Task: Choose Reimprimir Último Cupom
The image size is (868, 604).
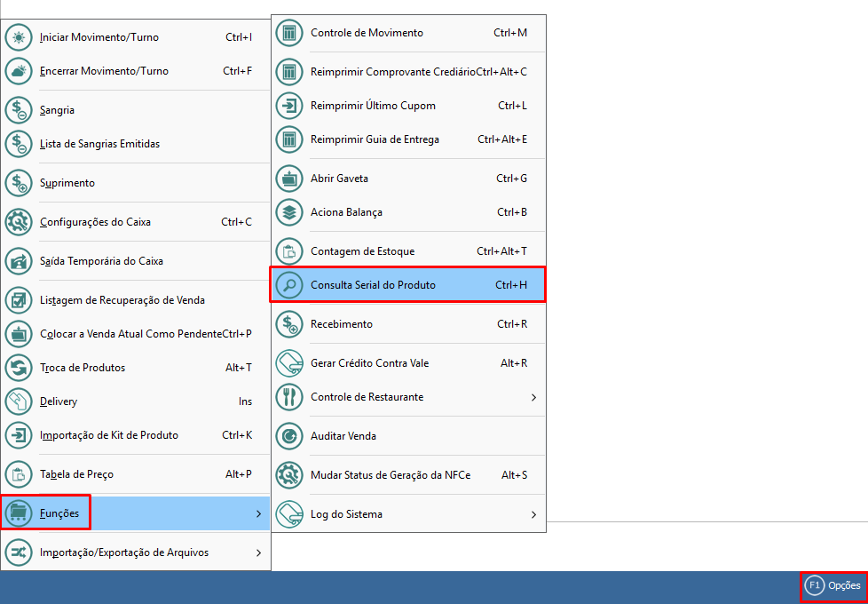Action: coord(373,106)
